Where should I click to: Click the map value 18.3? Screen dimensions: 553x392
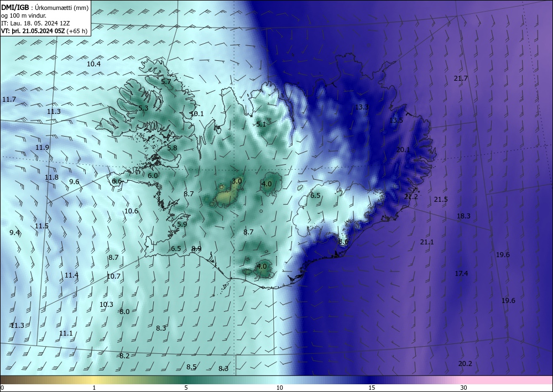(x=463, y=216)
